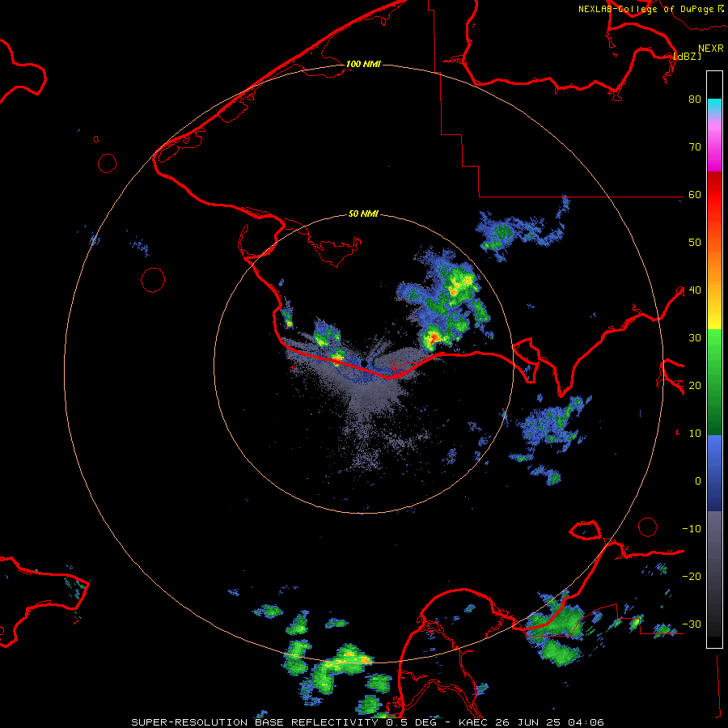Click the 80 value on the dBZ scale

pos(695,99)
